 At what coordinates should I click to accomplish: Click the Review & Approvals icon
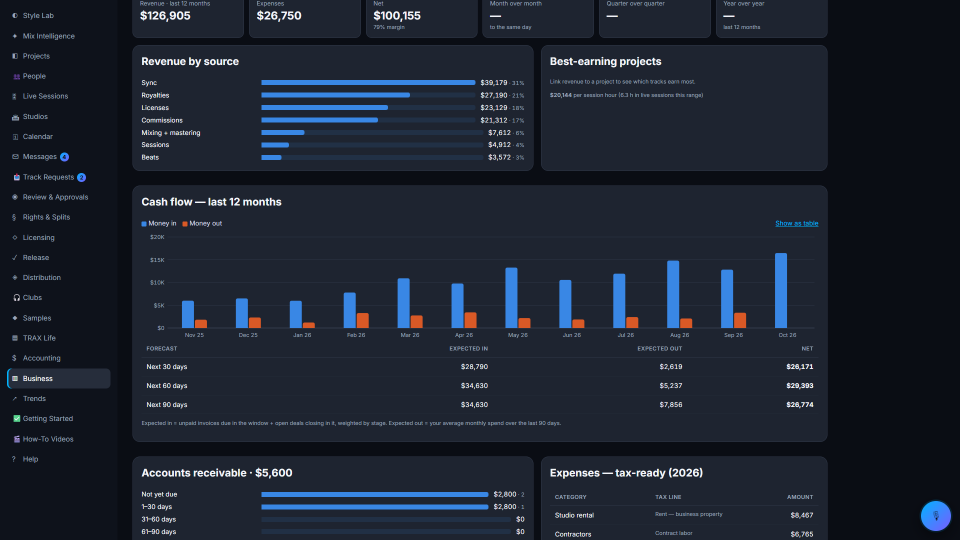[15, 197]
